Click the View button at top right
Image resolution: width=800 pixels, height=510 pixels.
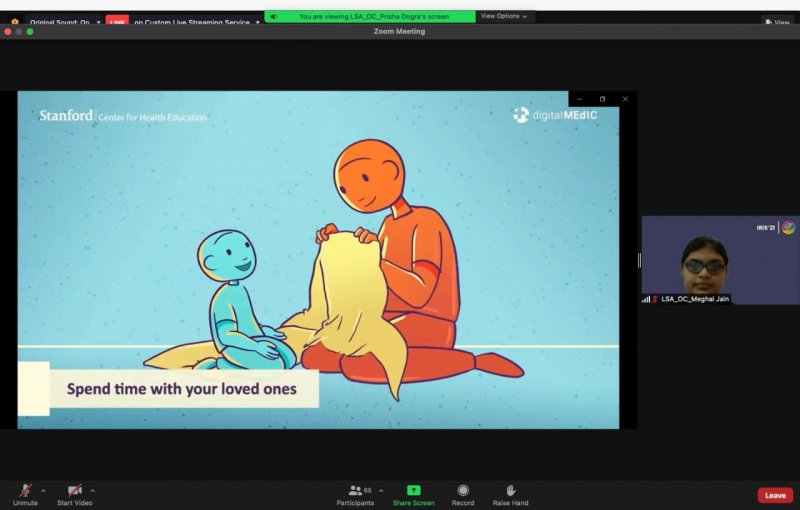point(780,22)
